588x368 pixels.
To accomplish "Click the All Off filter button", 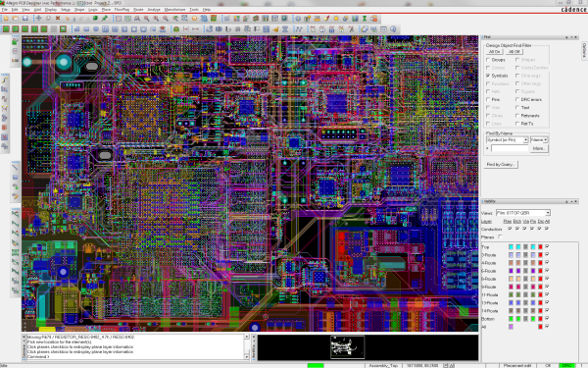I will point(514,51).
